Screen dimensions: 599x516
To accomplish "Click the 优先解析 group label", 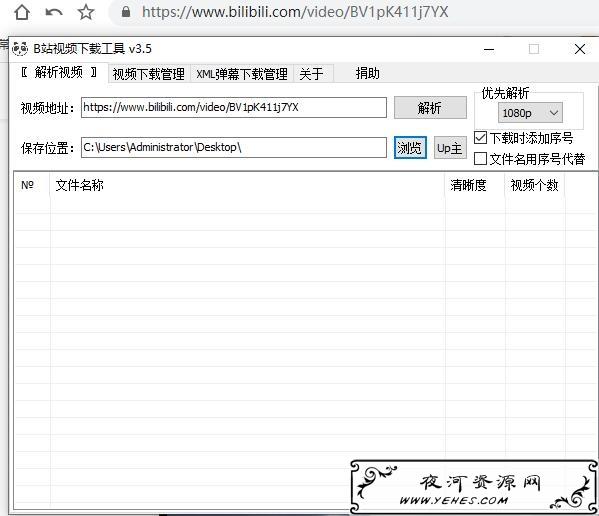I will (505, 93).
